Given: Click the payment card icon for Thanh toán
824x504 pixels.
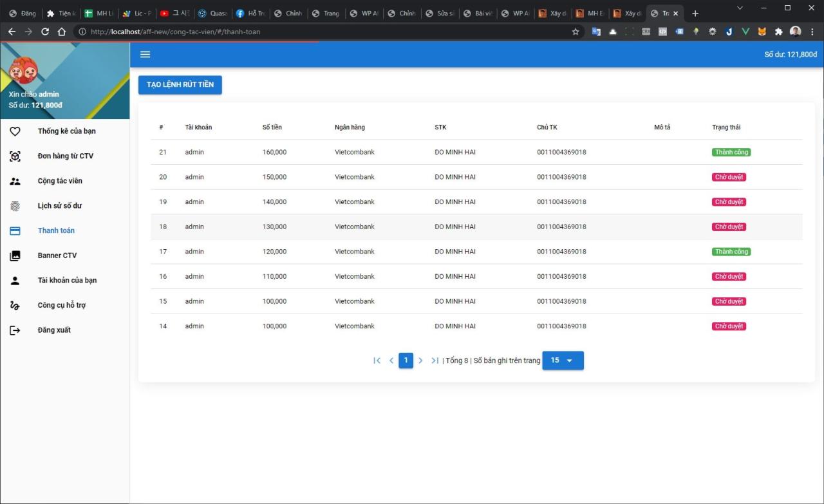Looking at the screenshot, I should 15,230.
